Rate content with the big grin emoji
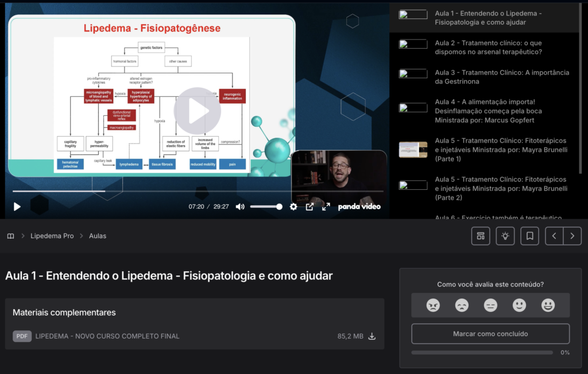This screenshot has width=588, height=374. [548, 305]
